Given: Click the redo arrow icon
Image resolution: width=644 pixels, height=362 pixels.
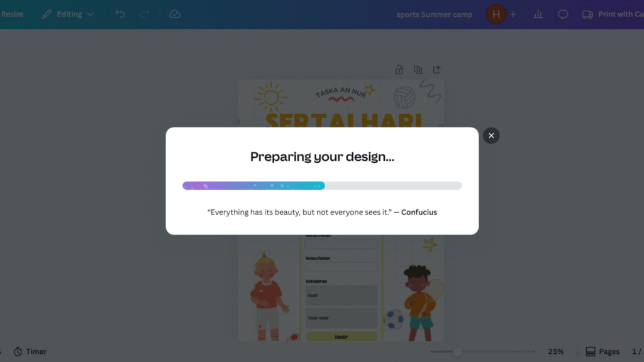Looking at the screenshot, I should coord(144,14).
